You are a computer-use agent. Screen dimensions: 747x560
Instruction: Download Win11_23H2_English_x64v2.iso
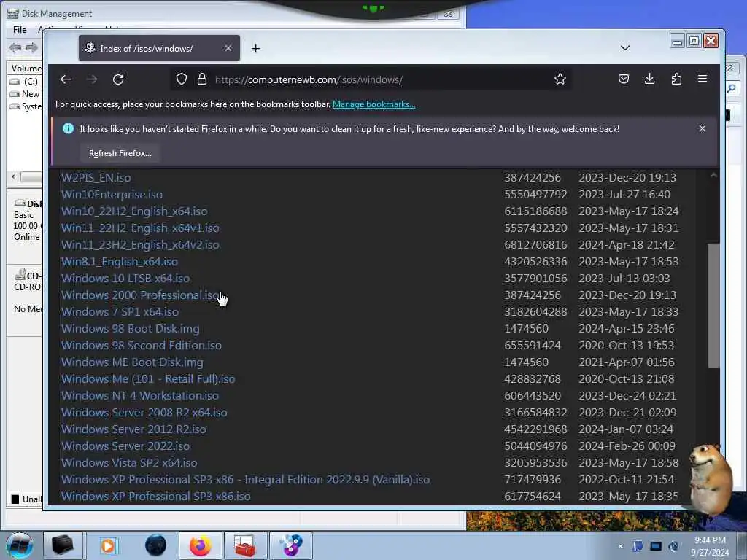click(x=140, y=245)
